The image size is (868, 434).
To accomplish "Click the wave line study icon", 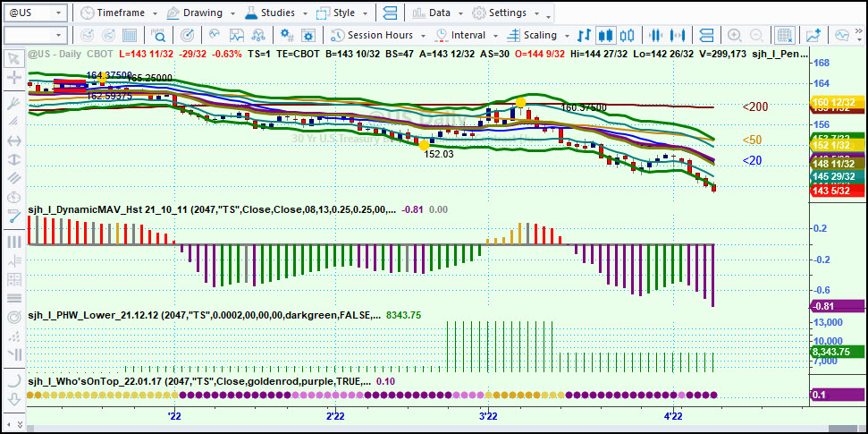I will (x=215, y=36).
